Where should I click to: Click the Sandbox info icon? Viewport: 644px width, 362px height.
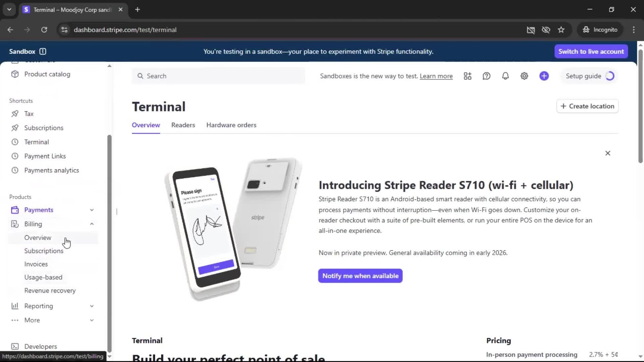[43, 51]
